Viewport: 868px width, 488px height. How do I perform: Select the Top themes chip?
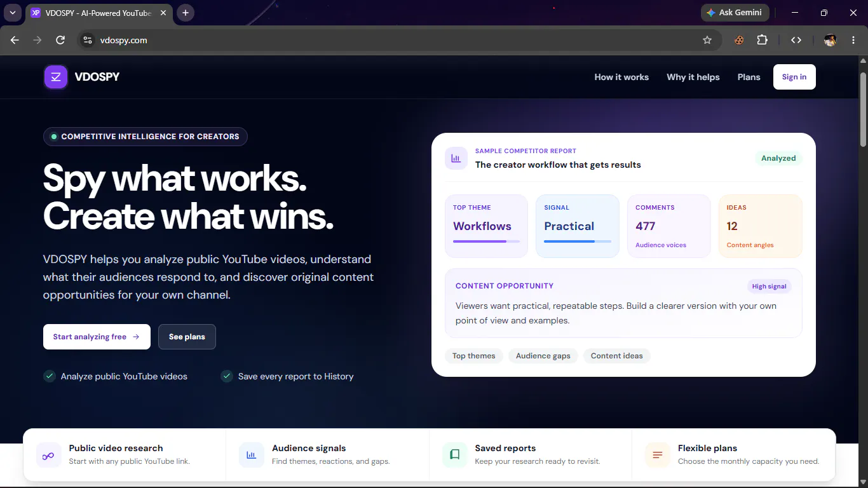(x=474, y=356)
